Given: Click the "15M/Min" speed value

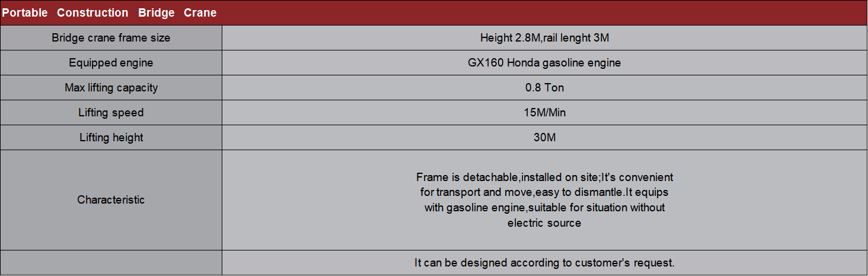Looking at the screenshot, I should pos(544,113).
